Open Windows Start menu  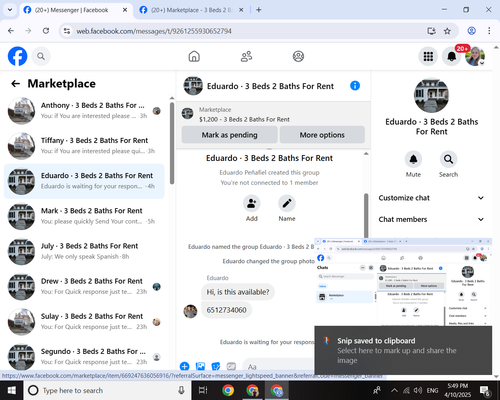(x=12, y=390)
